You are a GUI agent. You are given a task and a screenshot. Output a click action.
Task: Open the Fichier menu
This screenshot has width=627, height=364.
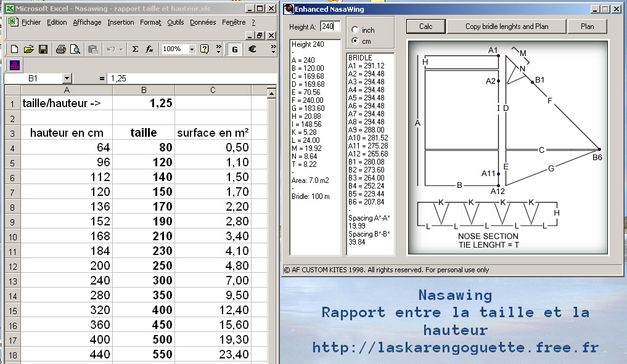point(31,22)
